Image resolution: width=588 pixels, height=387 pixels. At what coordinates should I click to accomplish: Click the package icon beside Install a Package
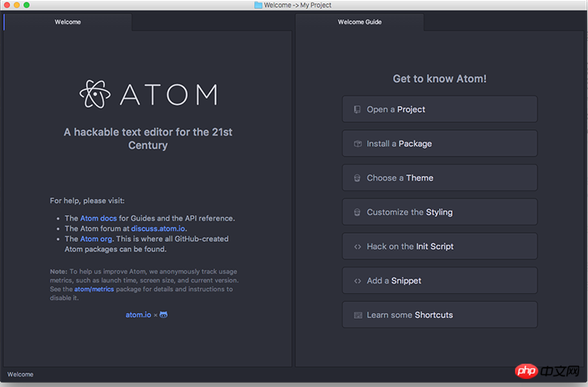pos(358,144)
